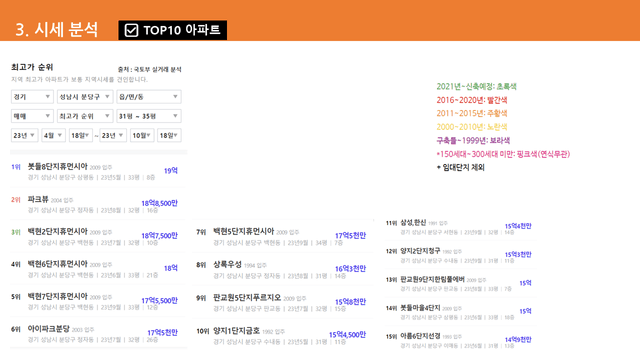This screenshot has height=360, width=640.
Task: Expand the 읍/면/동 dropdown
Action: point(149,97)
